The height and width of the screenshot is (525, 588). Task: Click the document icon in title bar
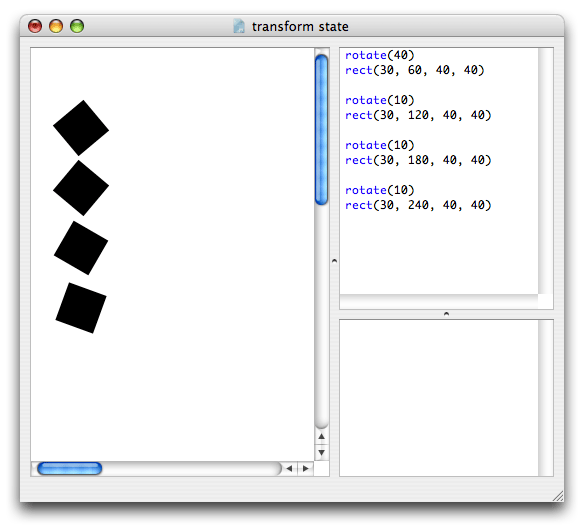[239, 26]
